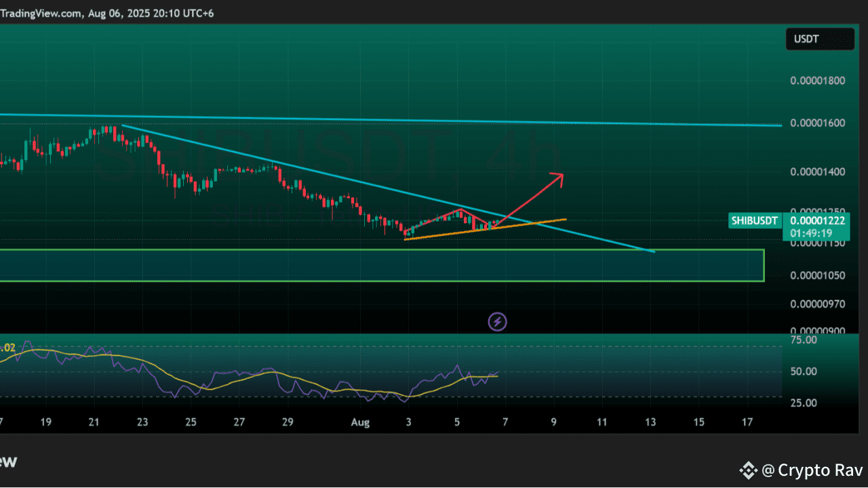
Task: Open the price scale by clicking 0.00001600
Action: [817, 123]
